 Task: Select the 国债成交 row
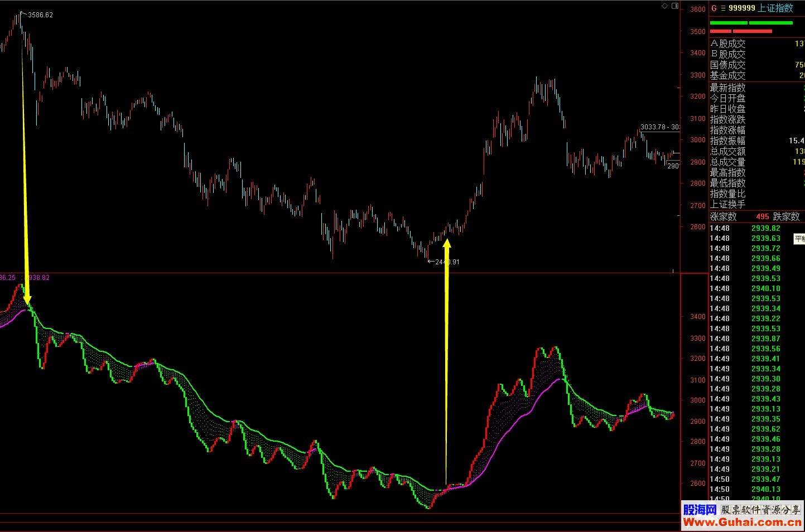(x=757, y=65)
